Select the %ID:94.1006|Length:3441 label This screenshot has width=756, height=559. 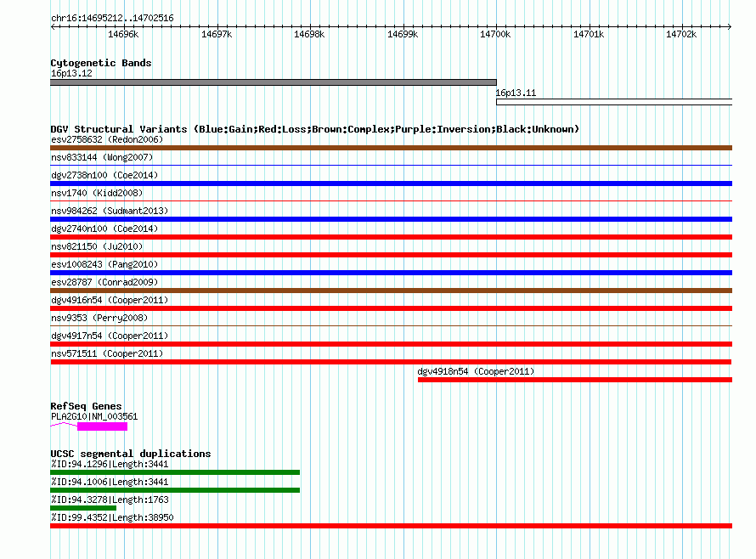click(x=110, y=482)
